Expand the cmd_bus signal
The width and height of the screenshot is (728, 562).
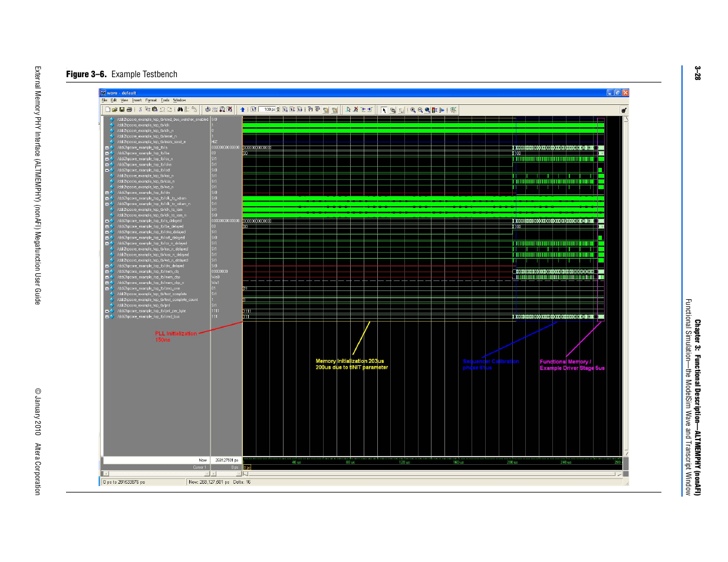[107, 316]
